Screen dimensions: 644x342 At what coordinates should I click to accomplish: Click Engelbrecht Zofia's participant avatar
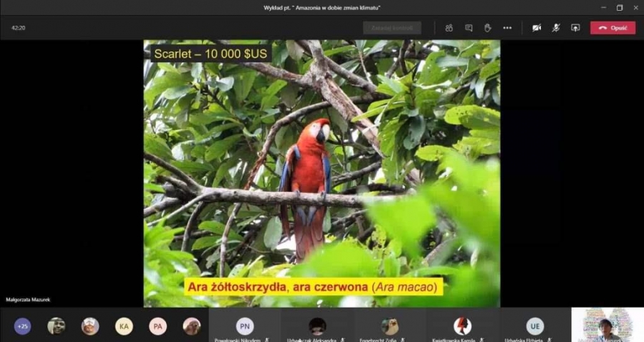(x=389, y=326)
